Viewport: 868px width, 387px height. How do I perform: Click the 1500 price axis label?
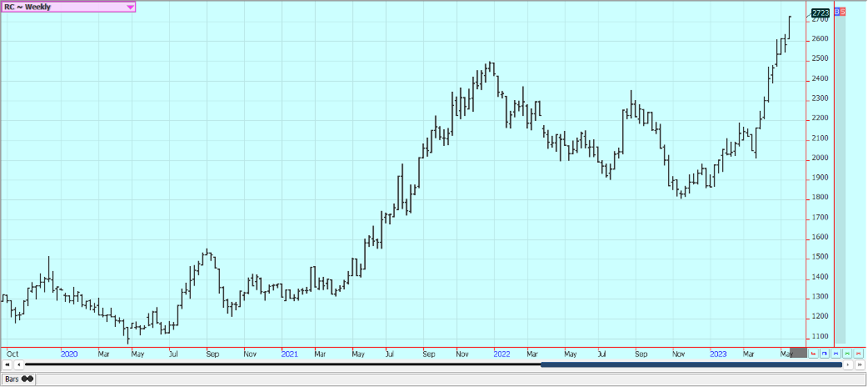(821, 257)
